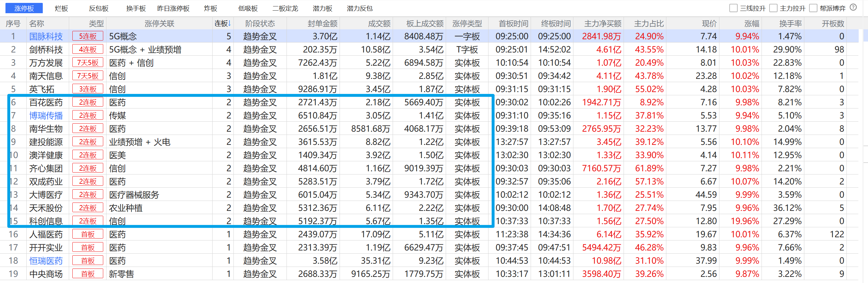Select the 建投能源 stock name
Image resolution: width=868 pixels, height=283 pixels.
[46, 142]
